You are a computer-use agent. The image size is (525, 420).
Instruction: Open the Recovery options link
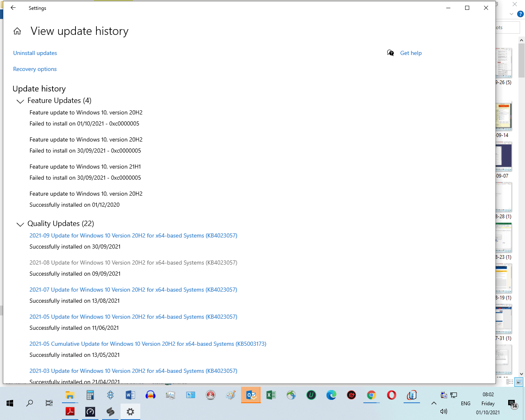click(35, 69)
